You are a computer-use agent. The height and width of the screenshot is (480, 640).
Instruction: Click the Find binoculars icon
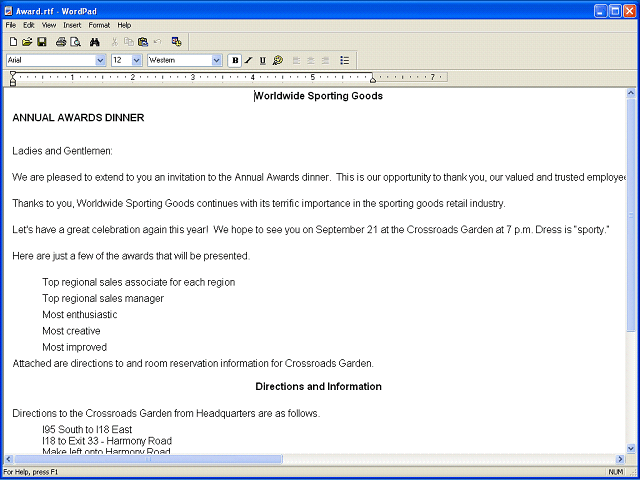(x=95, y=42)
